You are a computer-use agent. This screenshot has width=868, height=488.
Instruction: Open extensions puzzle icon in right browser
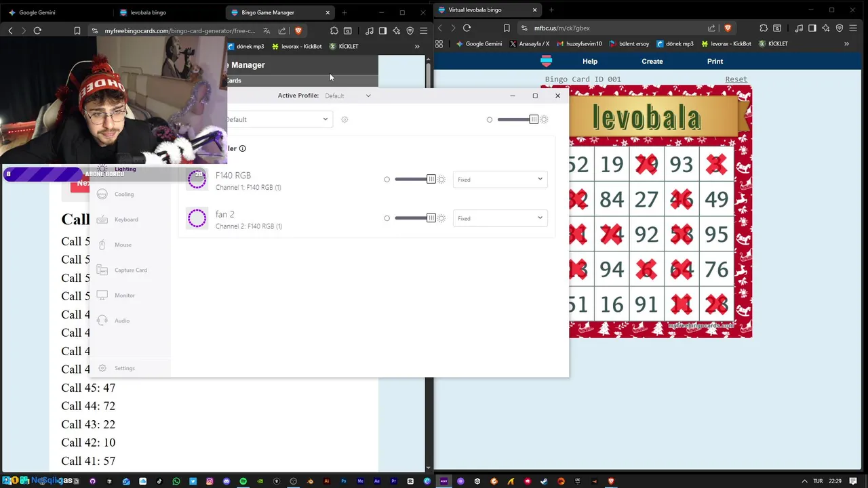(764, 28)
